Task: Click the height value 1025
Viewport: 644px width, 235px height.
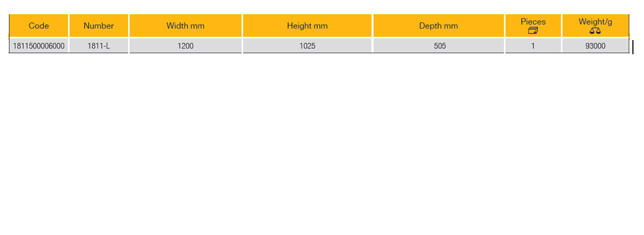Action: [307, 46]
